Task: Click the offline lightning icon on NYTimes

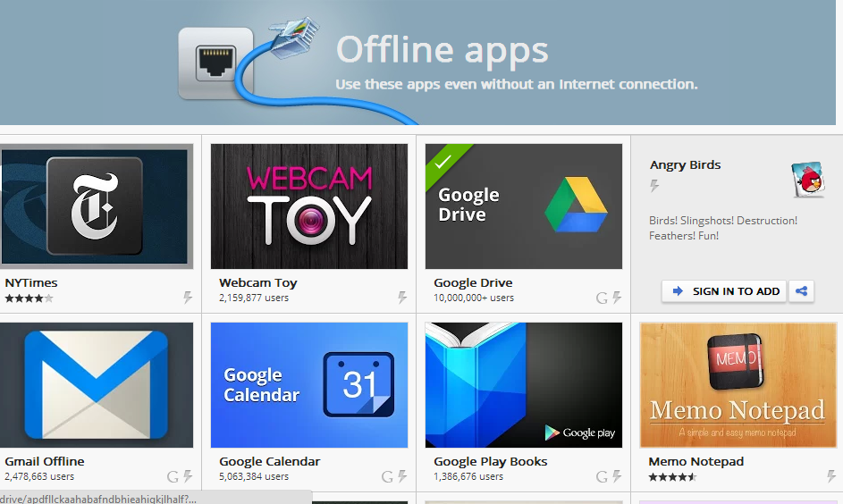Action: (187, 298)
